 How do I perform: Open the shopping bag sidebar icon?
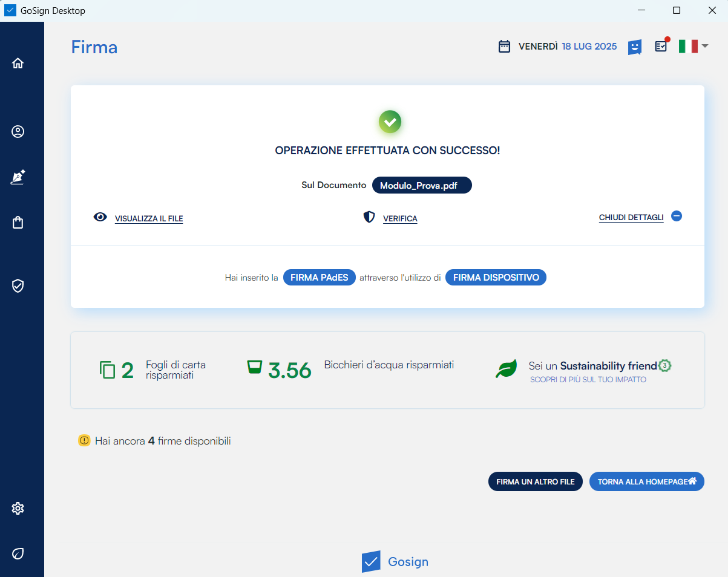[18, 223]
